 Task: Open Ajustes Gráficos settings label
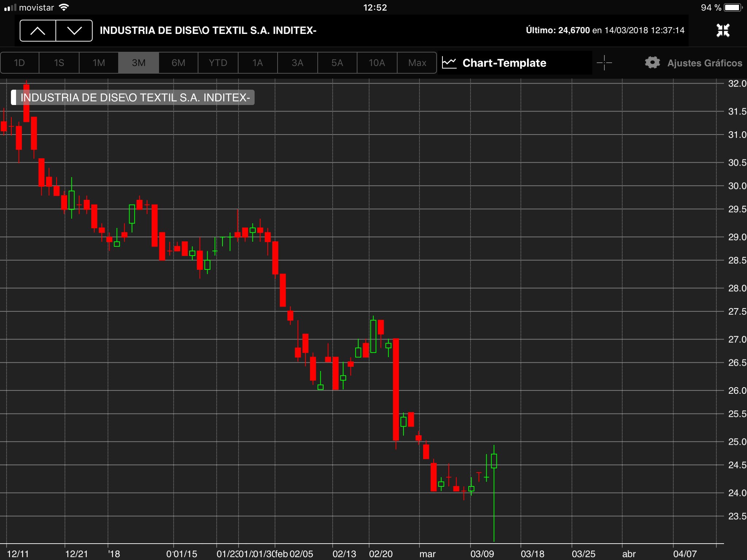click(705, 63)
